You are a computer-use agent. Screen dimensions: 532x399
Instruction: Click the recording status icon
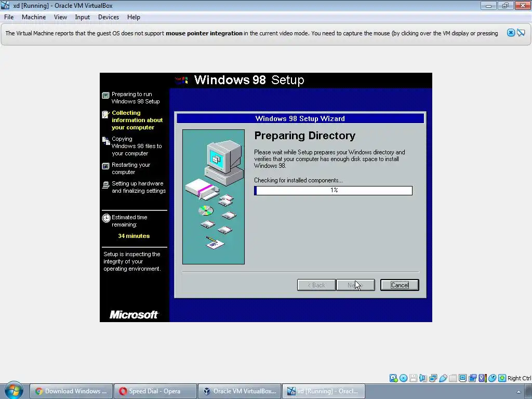pos(472,378)
